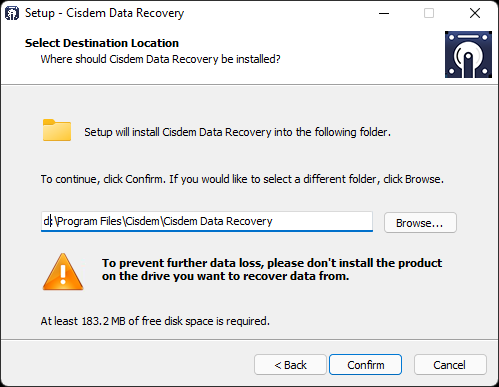499x387 pixels.
Task: Click the free disk space requirement text
Action: [x=155, y=321]
